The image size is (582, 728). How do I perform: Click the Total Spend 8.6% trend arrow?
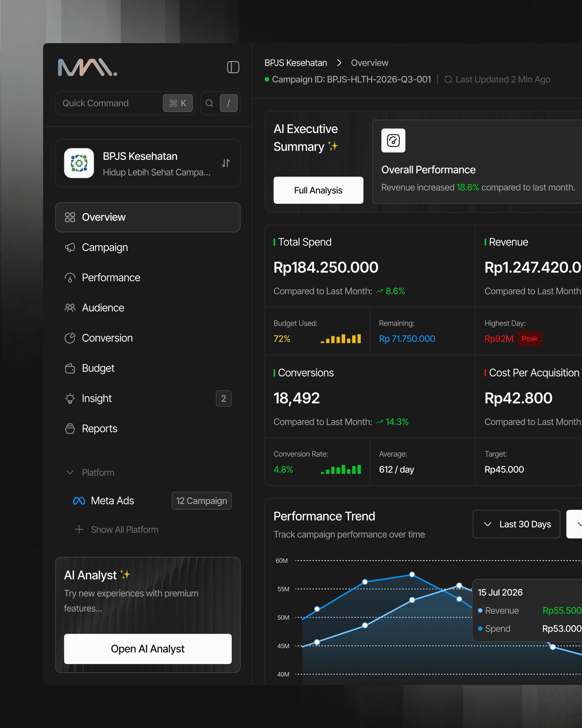[380, 291]
